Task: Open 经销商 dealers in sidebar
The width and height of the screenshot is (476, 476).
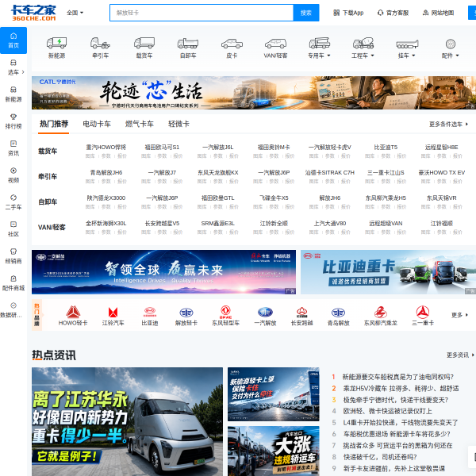Action: coord(13,256)
